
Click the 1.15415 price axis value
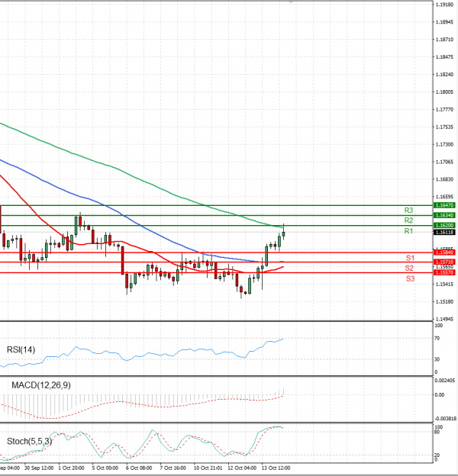[x=444, y=285]
